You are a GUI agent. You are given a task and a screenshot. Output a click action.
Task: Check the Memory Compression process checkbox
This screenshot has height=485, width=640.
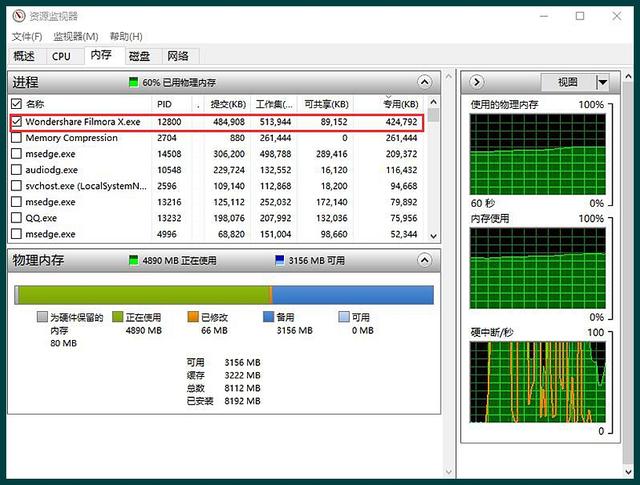click(16, 138)
